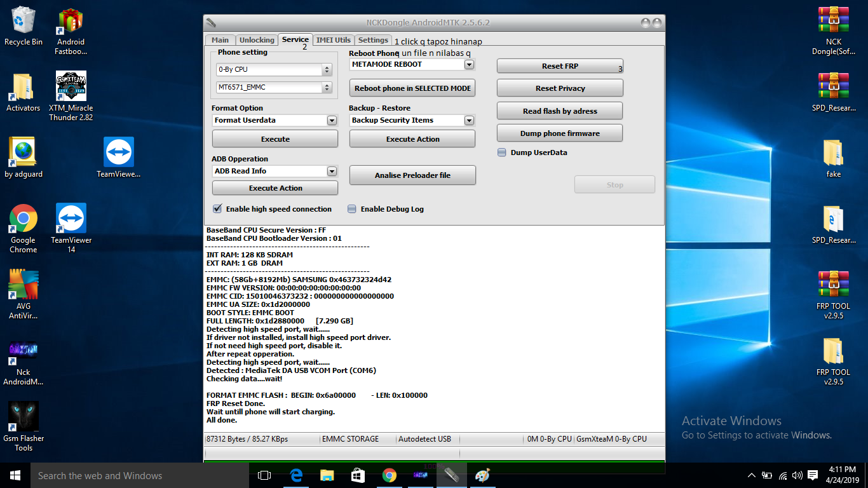
Task: Uncheck Enable high speed connection
Action: [217, 208]
